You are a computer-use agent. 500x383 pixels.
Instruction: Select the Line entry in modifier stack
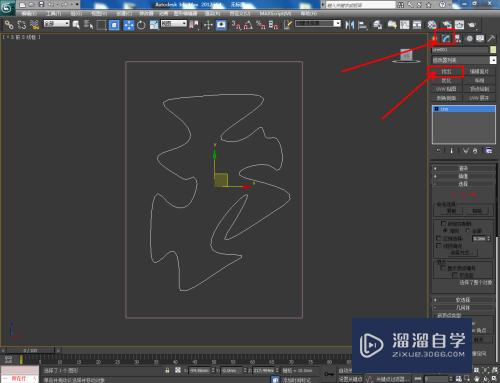464,109
